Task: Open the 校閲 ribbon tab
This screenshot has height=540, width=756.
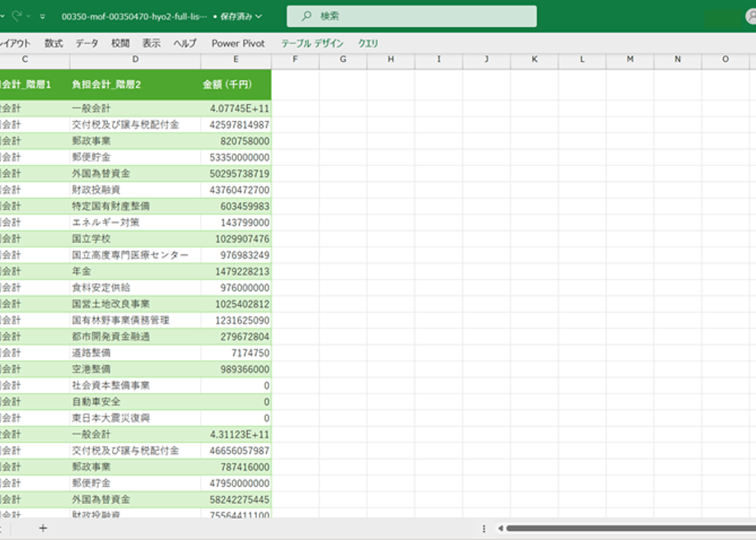Action: pyautogui.click(x=120, y=43)
